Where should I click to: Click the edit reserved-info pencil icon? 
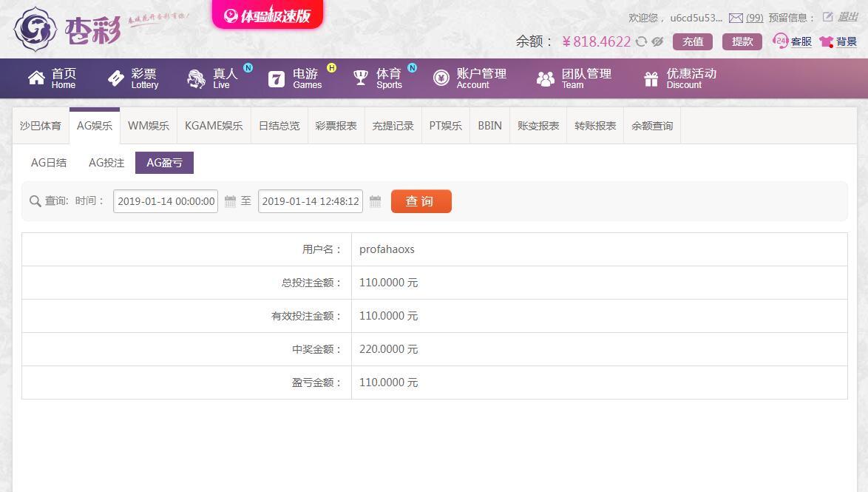[x=827, y=16]
